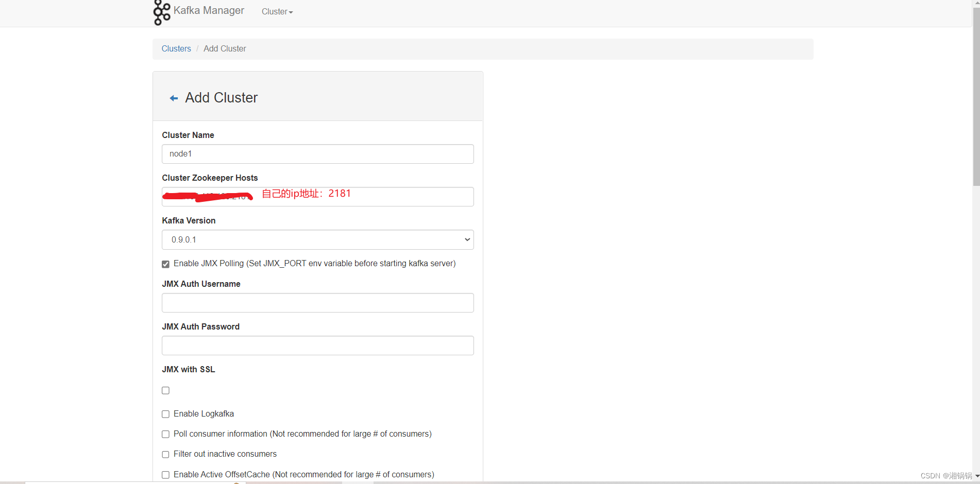Click the Cluster Zookeeper Hosts label

coord(210,178)
